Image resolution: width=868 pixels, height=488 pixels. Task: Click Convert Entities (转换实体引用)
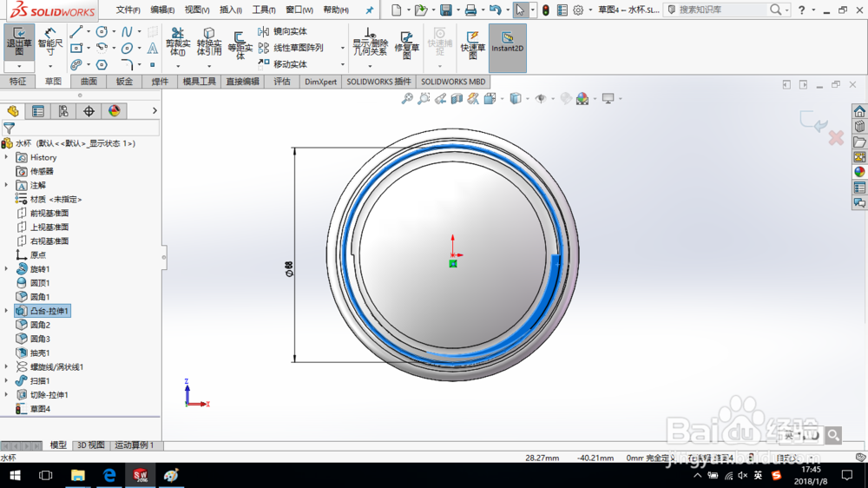click(208, 42)
